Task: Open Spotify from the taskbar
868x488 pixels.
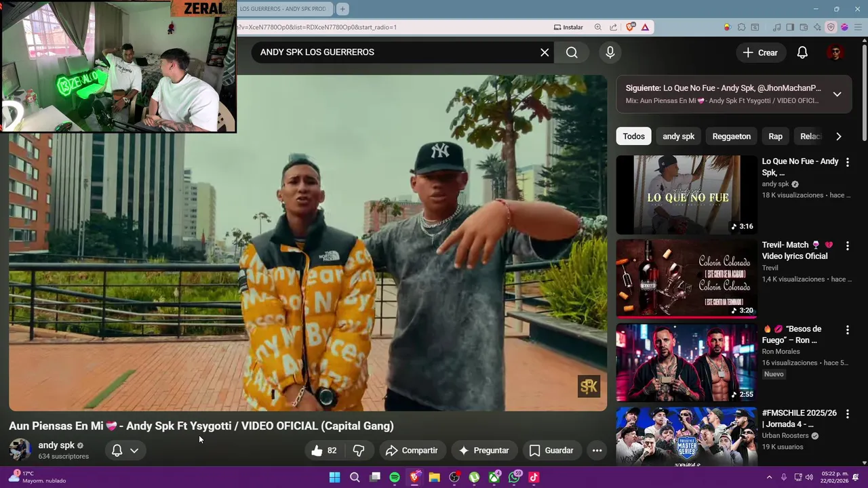Action: 395,477
